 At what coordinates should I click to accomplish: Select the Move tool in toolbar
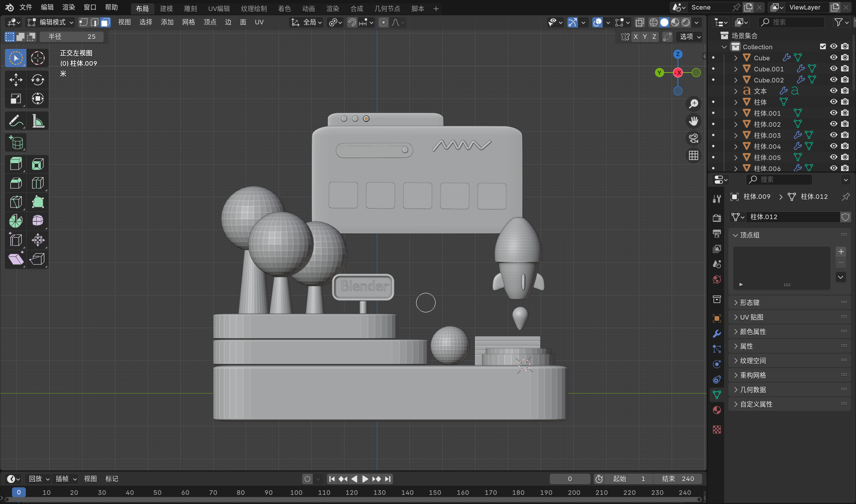click(16, 80)
